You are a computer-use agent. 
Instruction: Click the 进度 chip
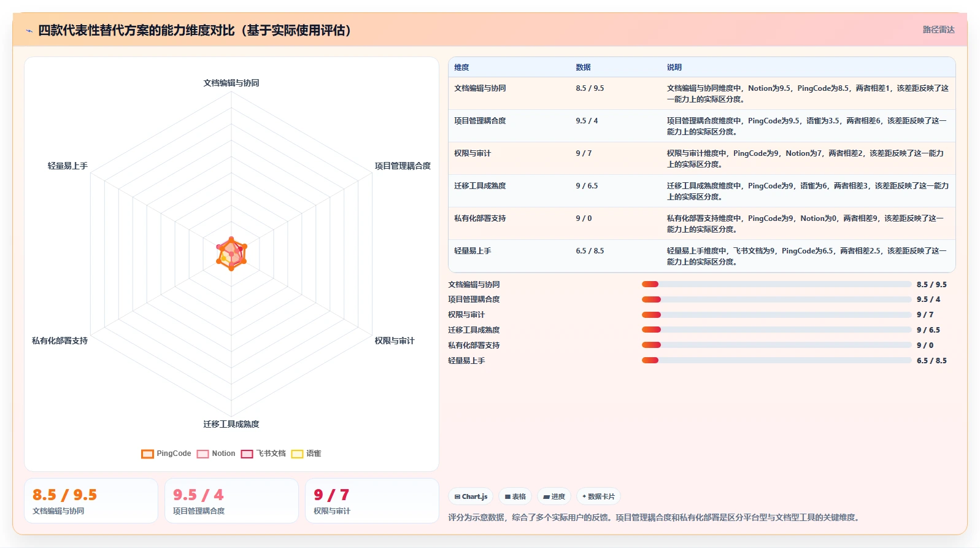[x=554, y=496]
